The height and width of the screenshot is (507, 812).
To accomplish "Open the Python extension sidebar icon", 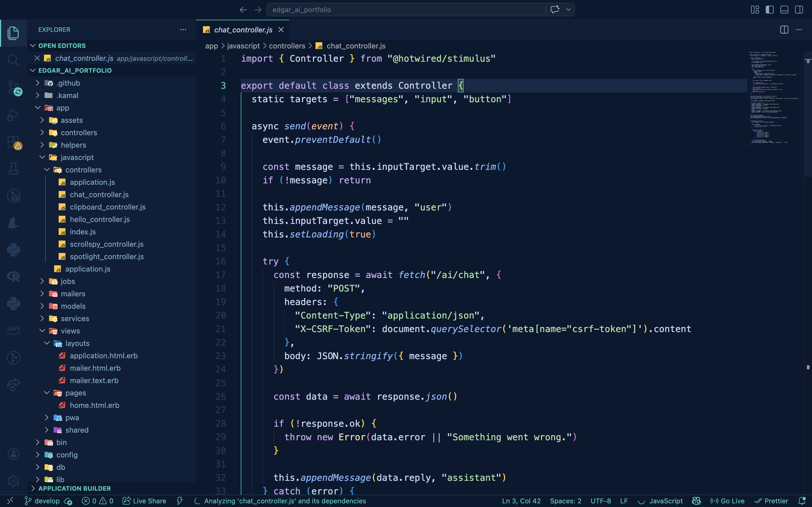I will coord(14,250).
